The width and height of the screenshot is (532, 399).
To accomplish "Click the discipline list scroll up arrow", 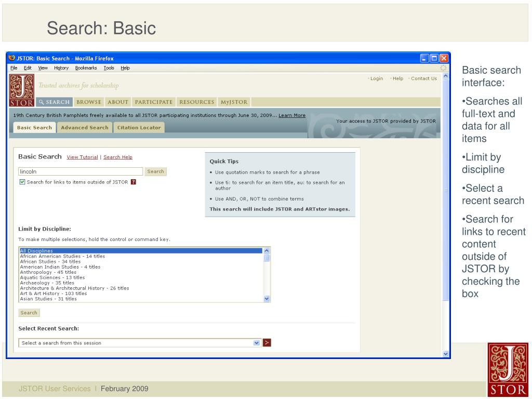I will (267, 251).
